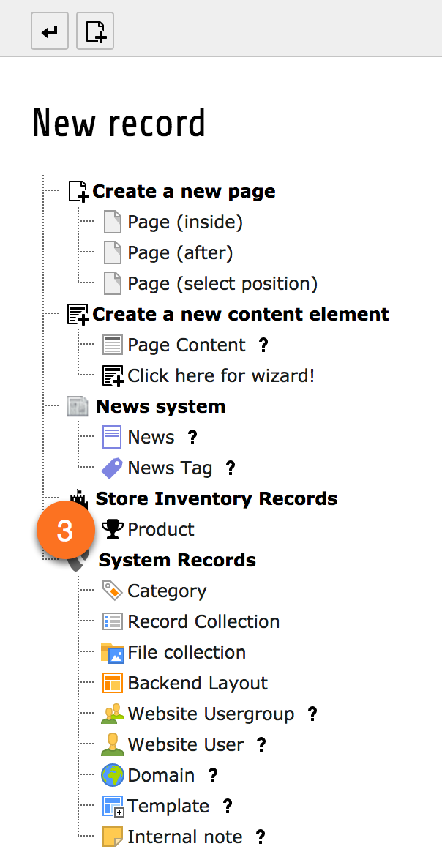Click the Category tag icon
Viewport: 442px width, 868px height.
(112, 591)
